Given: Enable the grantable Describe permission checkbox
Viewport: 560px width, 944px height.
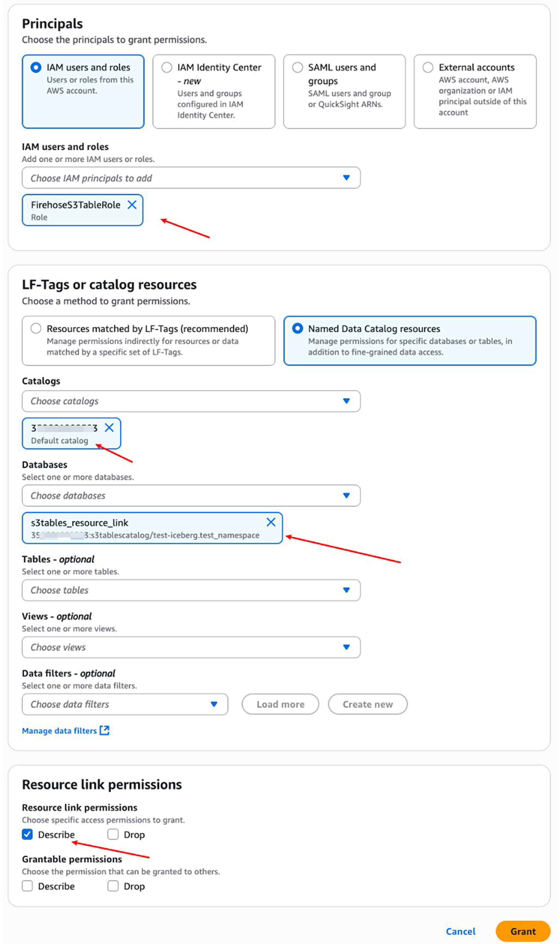Looking at the screenshot, I should [27, 886].
